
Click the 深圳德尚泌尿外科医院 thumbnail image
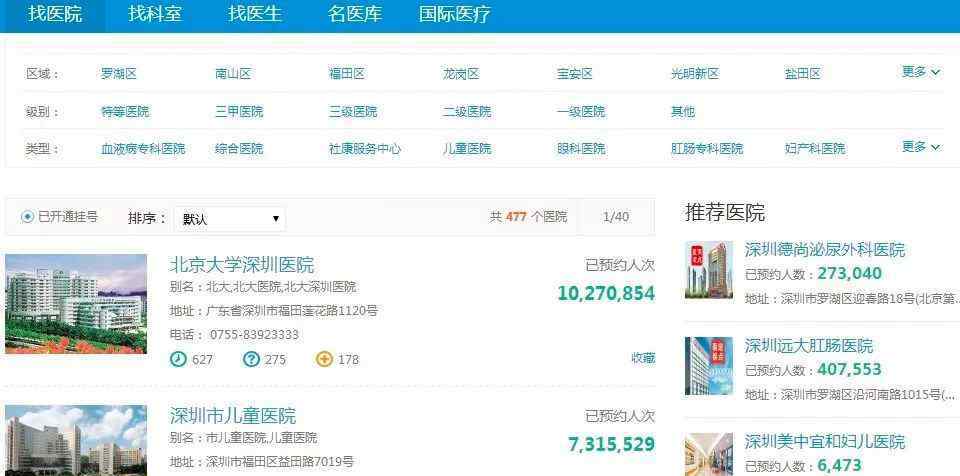[x=708, y=270]
